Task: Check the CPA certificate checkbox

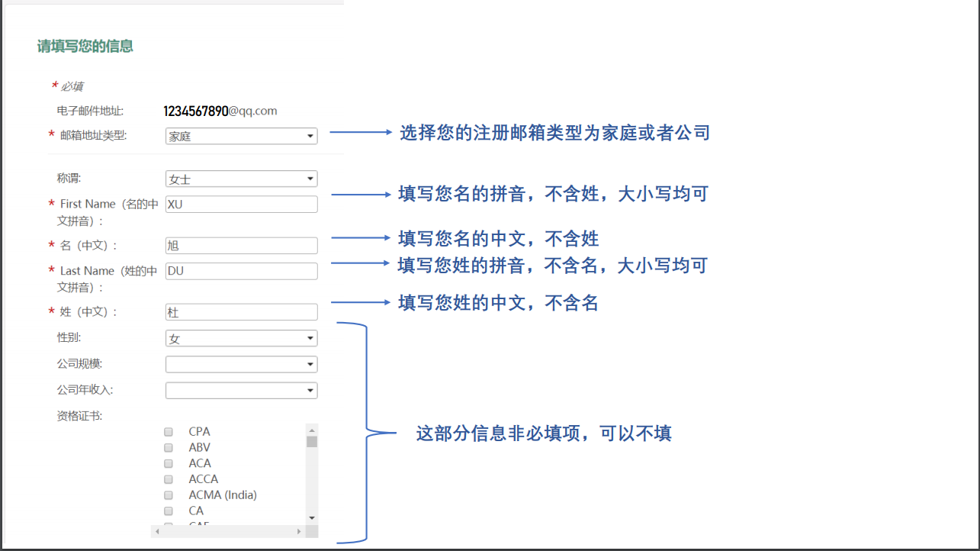Action: [169, 432]
